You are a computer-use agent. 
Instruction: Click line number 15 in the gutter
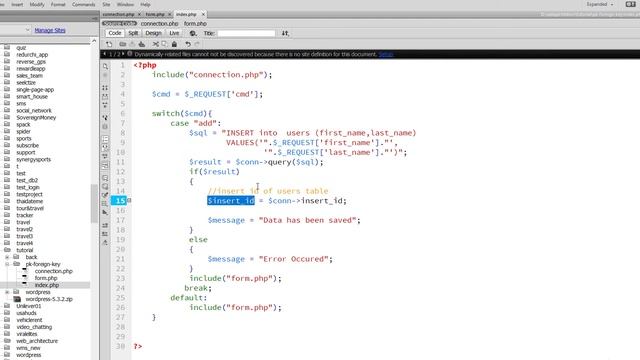pos(120,200)
